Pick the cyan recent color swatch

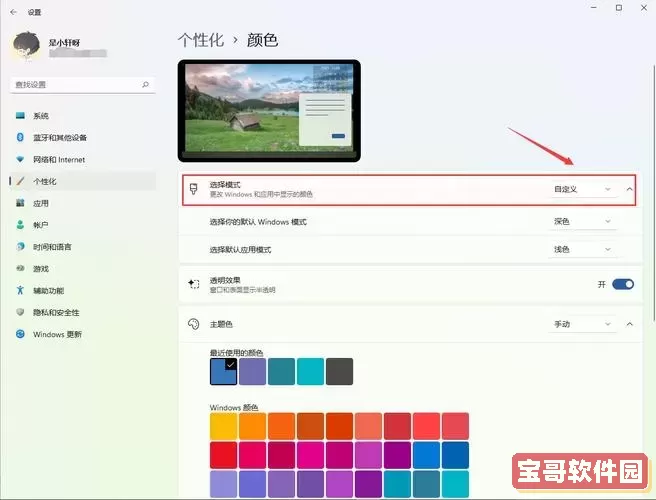310,372
